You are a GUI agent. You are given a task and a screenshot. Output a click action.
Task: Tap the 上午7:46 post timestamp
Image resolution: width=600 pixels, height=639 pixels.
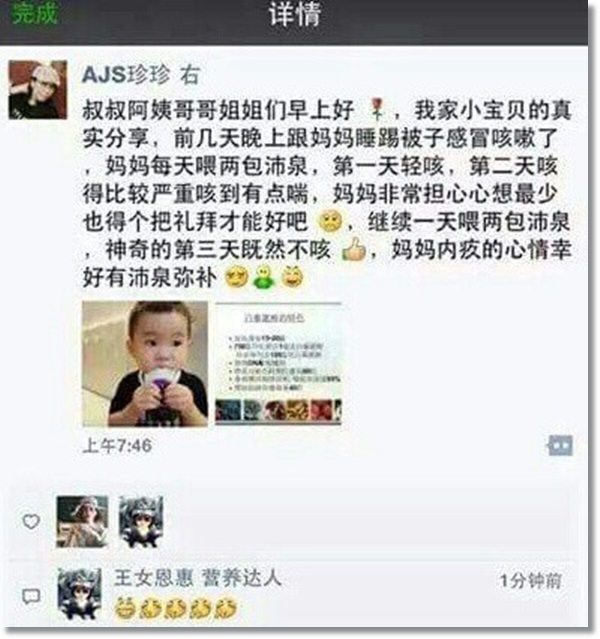[x=117, y=445]
